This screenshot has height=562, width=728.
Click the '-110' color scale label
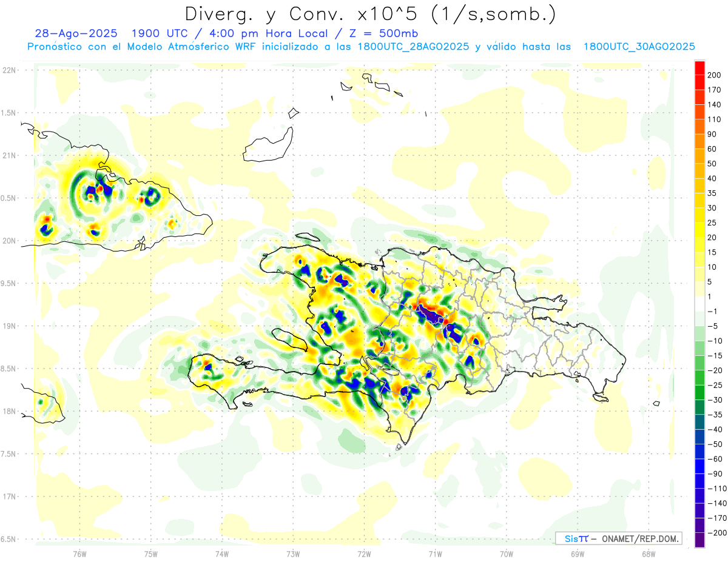(716, 489)
